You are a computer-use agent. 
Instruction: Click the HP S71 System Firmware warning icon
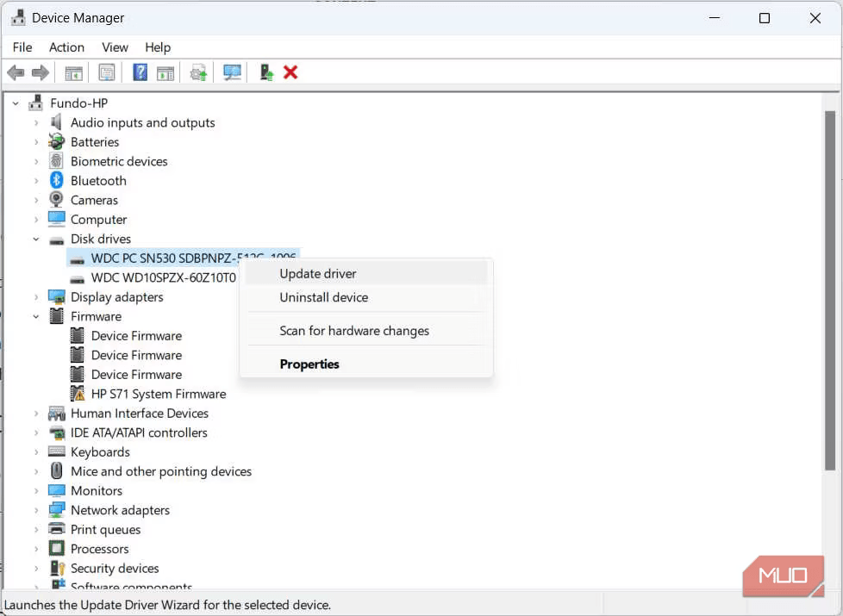pos(78,394)
